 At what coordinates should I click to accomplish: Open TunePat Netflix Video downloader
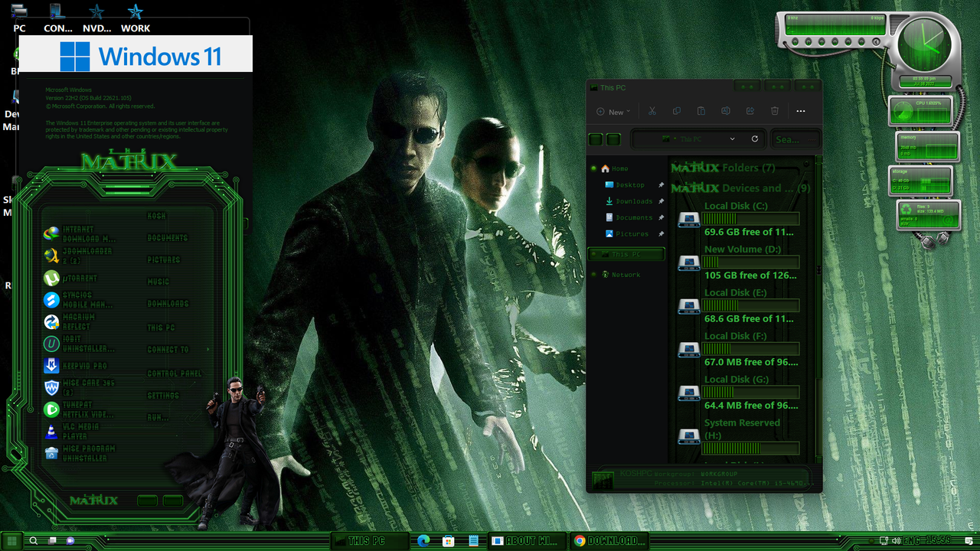point(79,409)
